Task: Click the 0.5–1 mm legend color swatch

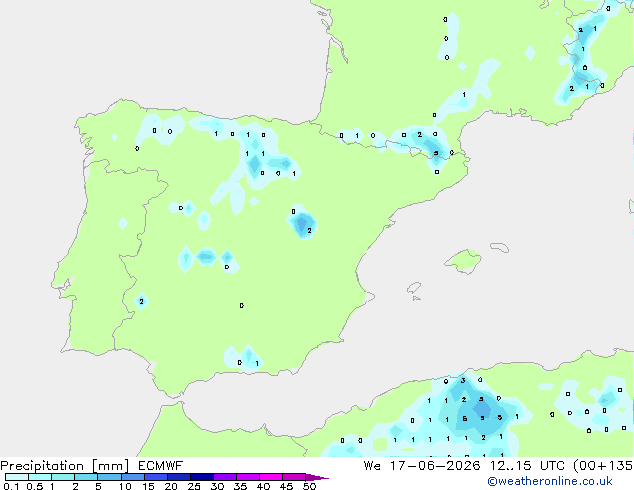Action: tap(40, 477)
